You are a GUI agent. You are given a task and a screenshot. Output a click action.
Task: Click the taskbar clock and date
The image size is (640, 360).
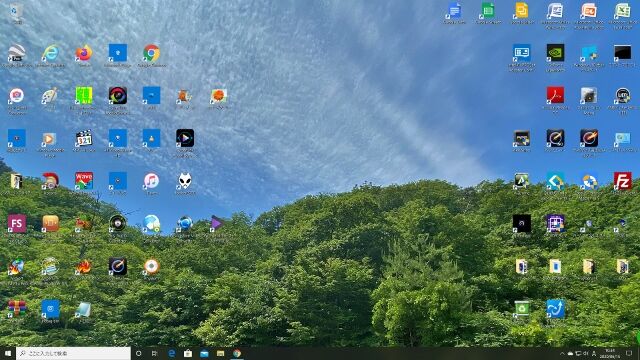coord(610,353)
